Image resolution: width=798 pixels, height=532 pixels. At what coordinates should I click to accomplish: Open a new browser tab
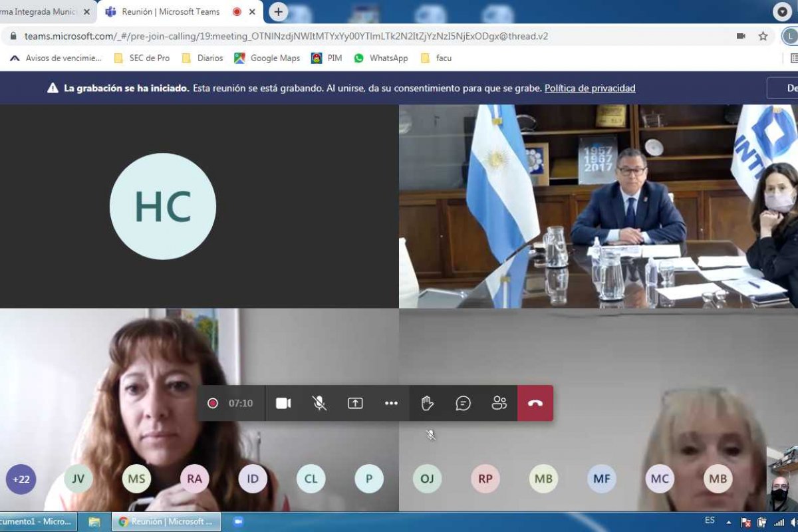point(278,12)
